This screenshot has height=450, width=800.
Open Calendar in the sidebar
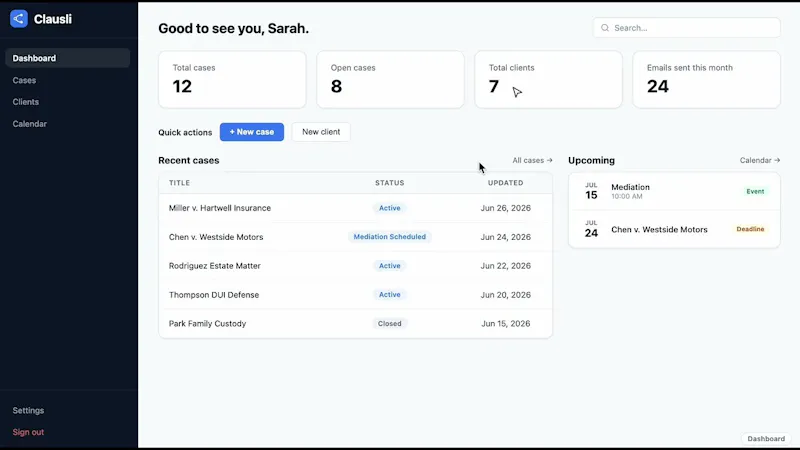(30, 124)
